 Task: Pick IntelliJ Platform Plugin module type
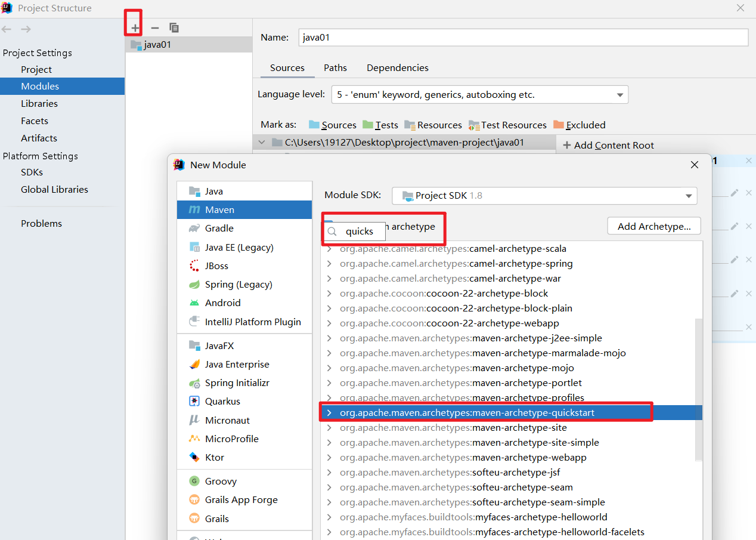tap(244, 322)
